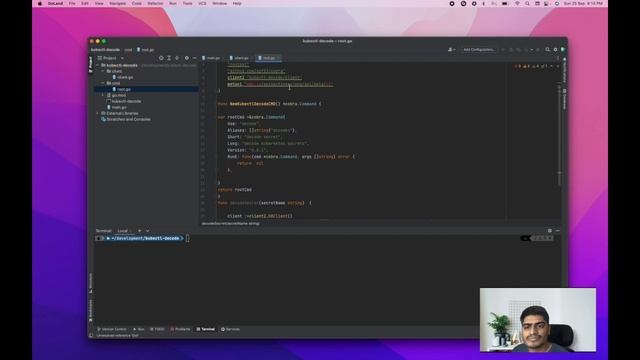Screen dimensions: 640x360
Task: Open the Code menu
Action: (137, 4)
